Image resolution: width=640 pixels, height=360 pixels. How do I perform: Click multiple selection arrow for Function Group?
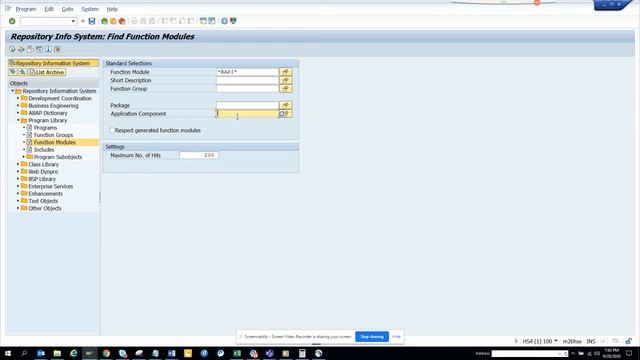286,89
